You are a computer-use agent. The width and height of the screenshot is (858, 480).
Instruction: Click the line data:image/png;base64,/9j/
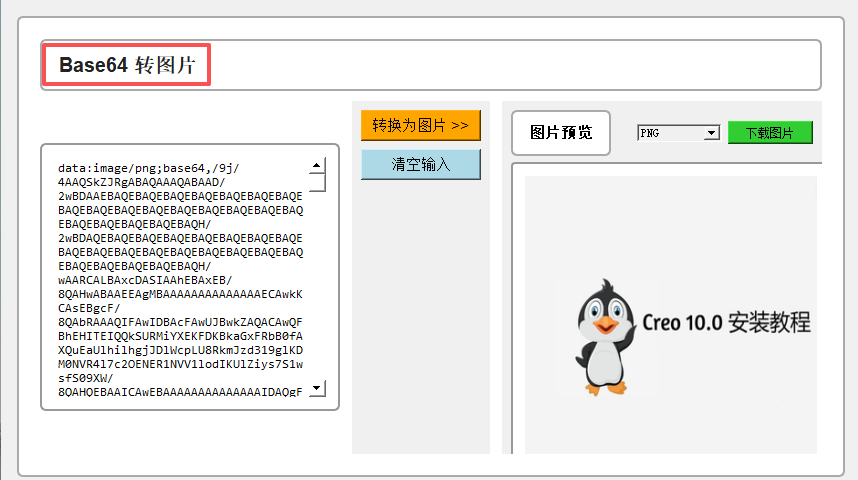tap(149, 168)
